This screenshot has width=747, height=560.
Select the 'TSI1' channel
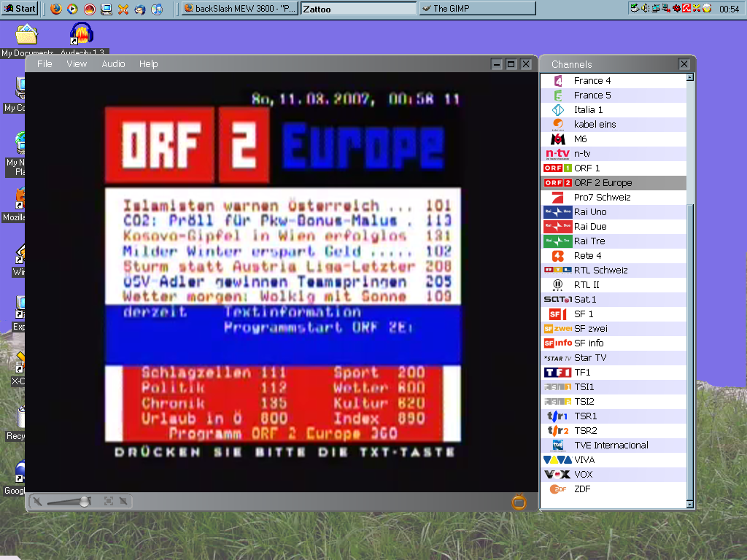(x=614, y=387)
